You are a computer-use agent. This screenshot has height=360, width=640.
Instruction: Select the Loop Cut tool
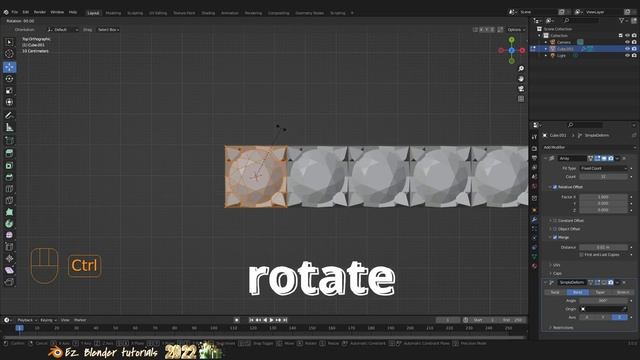click(x=9, y=189)
